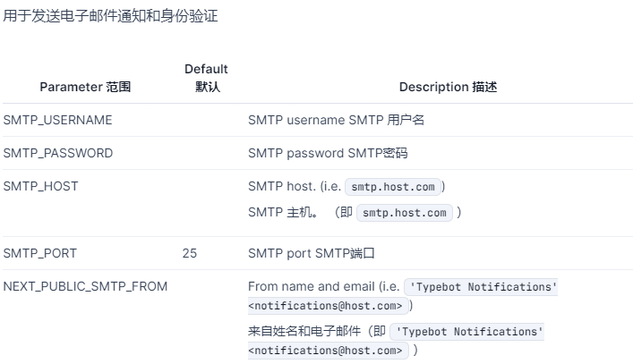This screenshot has height=364, width=633.
Task: Click the first <notifications@host.com> code snippet
Action: (325, 306)
